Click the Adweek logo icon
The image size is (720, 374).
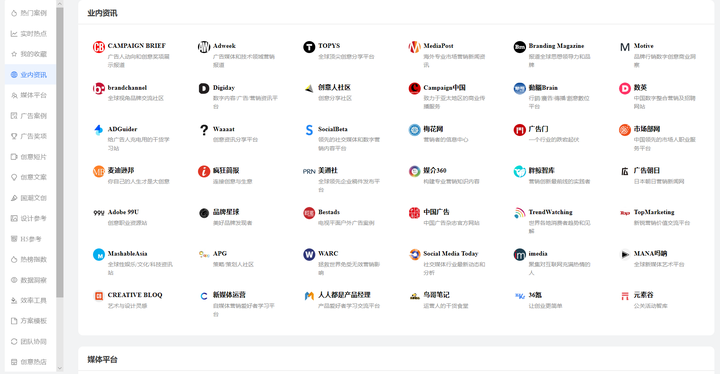click(x=204, y=47)
